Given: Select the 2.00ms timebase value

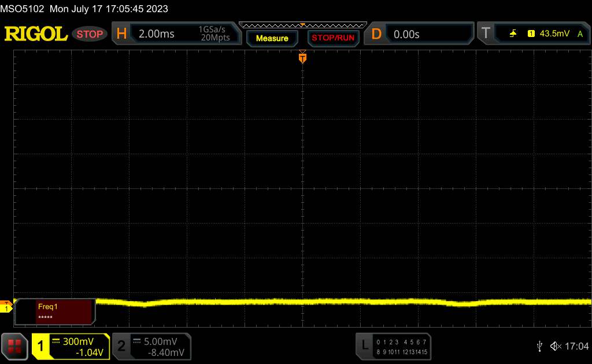Looking at the screenshot, I should [x=156, y=34].
